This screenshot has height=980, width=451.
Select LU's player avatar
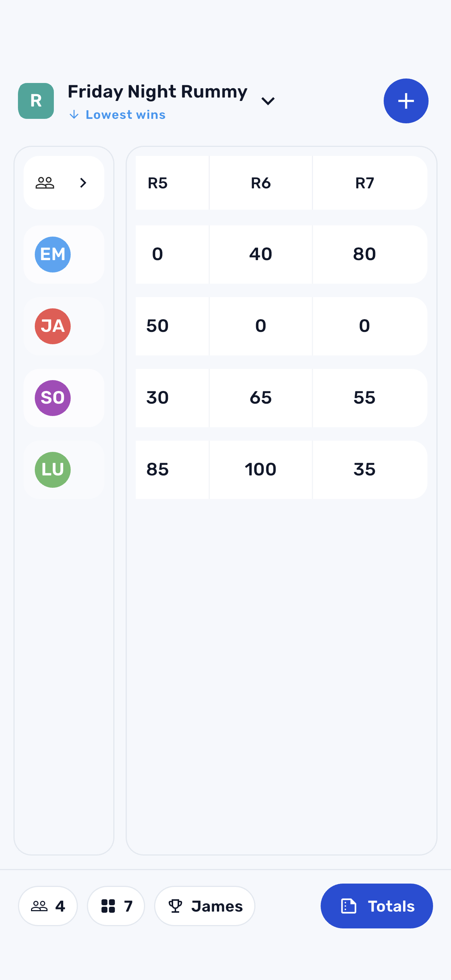click(52, 469)
